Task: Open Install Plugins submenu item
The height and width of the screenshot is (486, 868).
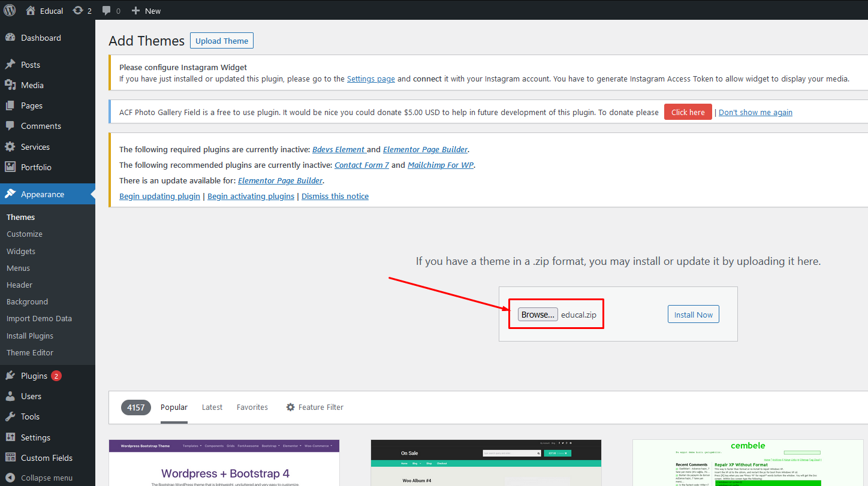Action: coord(30,336)
